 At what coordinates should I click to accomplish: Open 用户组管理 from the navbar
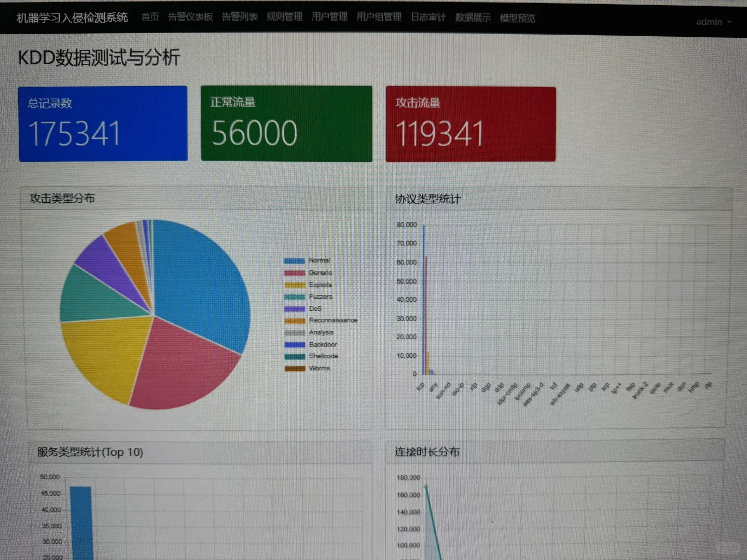379,17
